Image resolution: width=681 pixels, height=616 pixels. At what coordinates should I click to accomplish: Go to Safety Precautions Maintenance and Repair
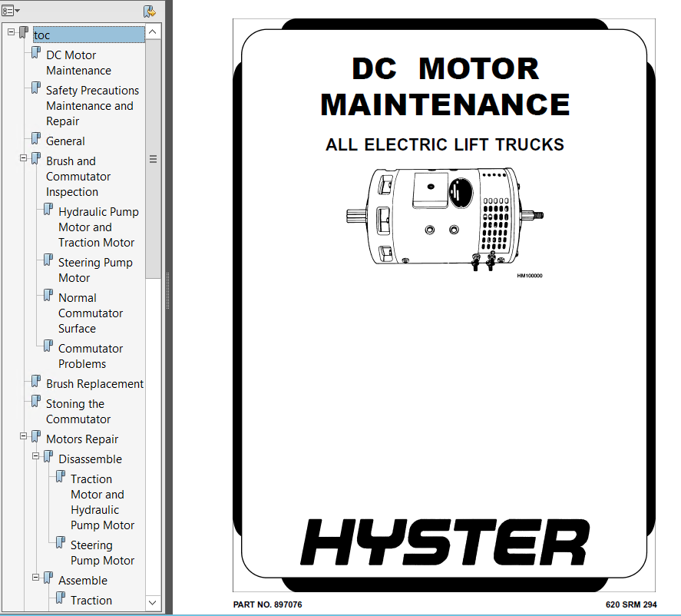[92, 105]
